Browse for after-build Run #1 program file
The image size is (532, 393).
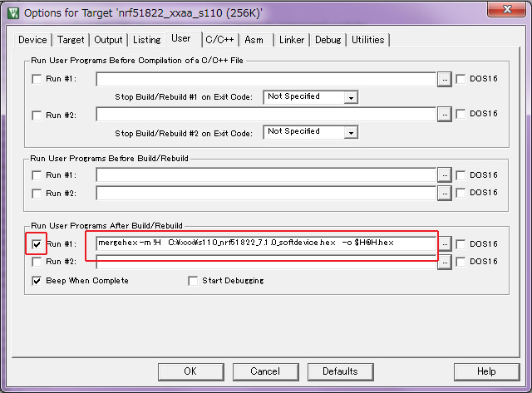point(445,243)
